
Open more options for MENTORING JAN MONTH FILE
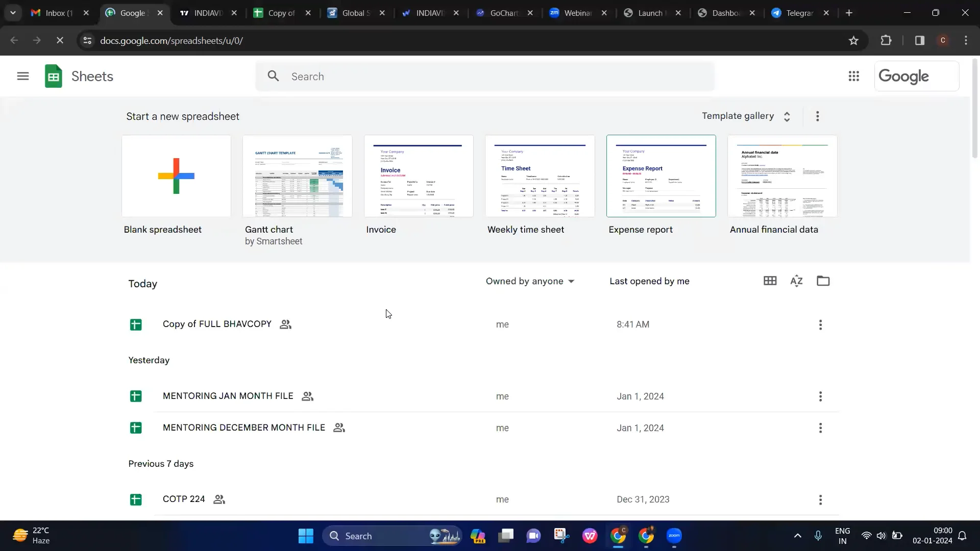[820, 396]
